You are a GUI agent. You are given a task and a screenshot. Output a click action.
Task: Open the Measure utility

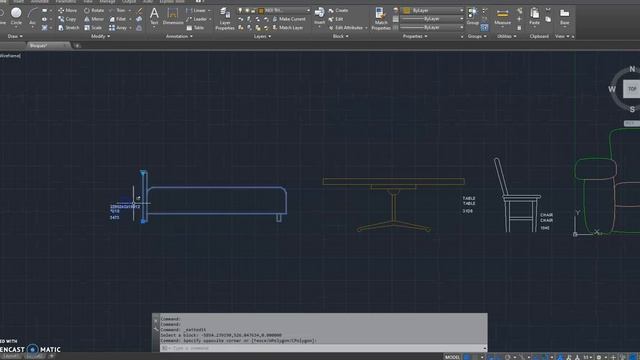[503, 17]
